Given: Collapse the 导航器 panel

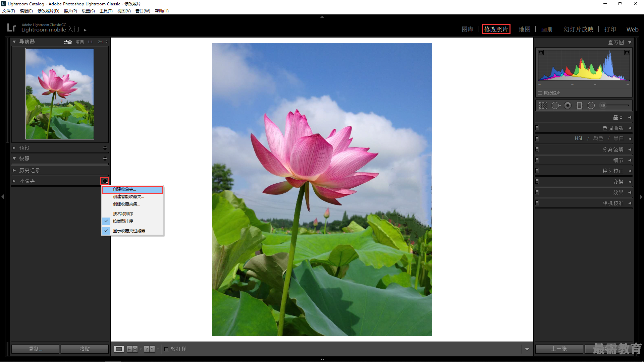Looking at the screenshot, I should pos(14,42).
